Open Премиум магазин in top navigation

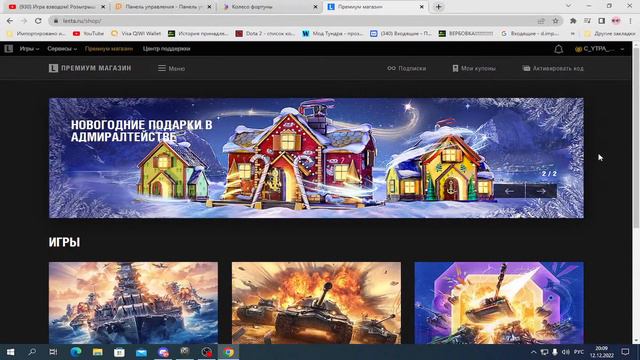pos(109,49)
